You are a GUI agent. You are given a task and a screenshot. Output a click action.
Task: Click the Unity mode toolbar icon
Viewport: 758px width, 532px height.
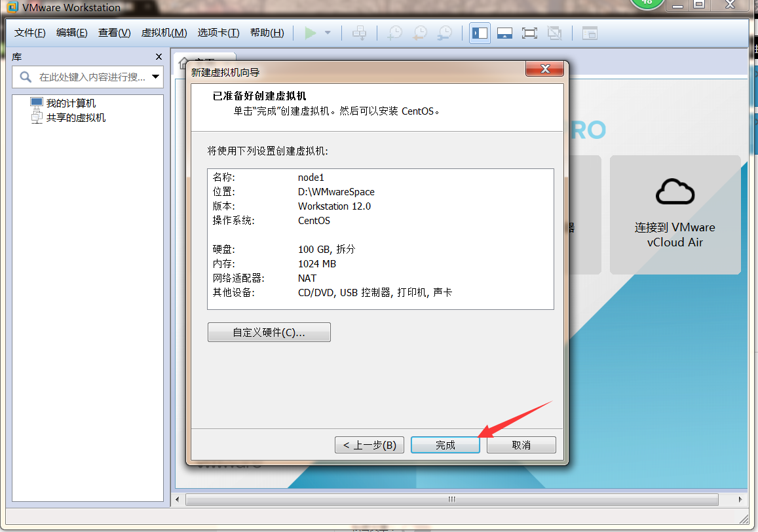(554, 33)
